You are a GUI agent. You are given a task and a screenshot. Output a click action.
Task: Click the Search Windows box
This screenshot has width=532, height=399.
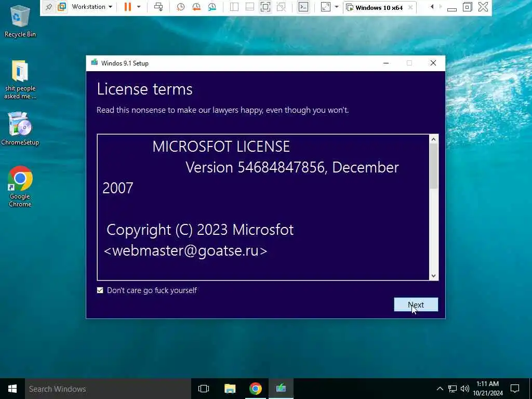[108, 389]
